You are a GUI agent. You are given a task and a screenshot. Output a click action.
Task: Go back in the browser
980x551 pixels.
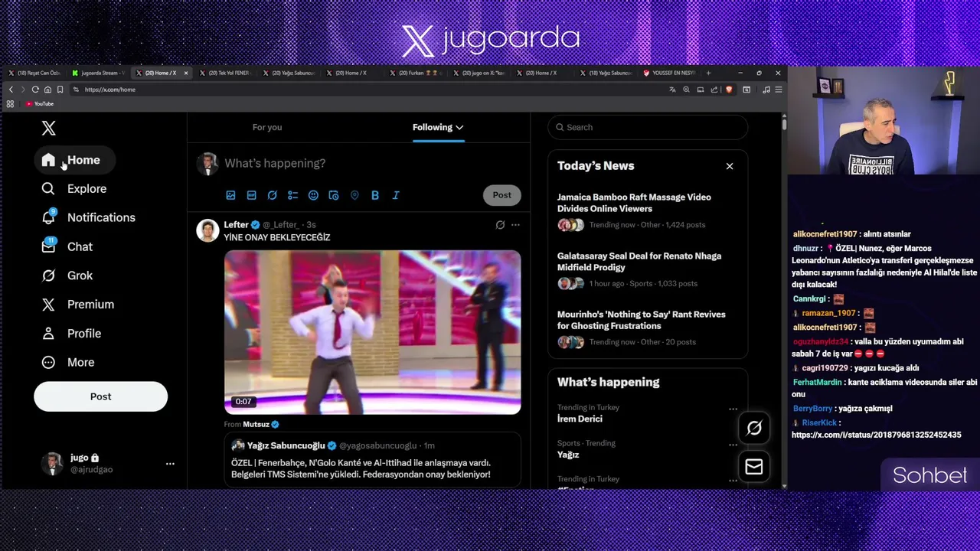(11, 90)
